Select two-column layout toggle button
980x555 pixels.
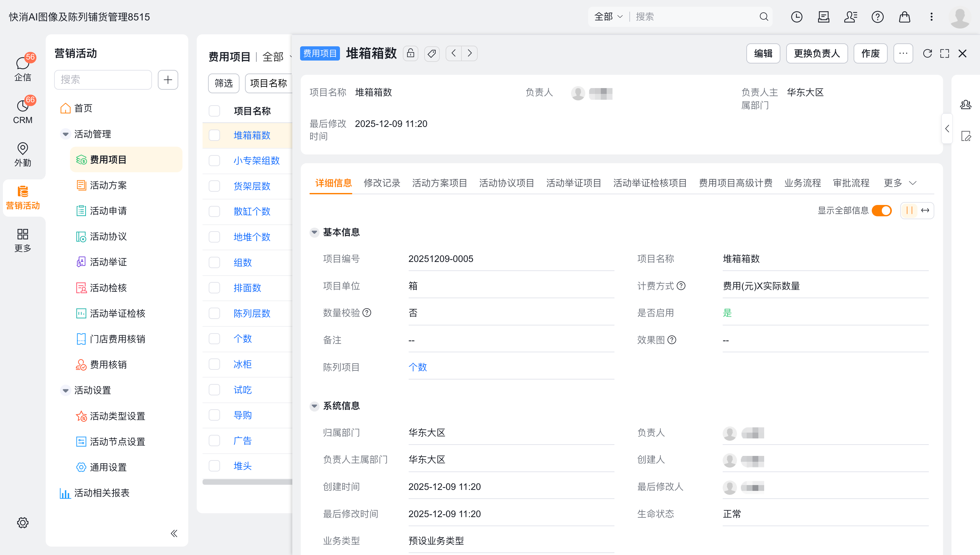(909, 210)
